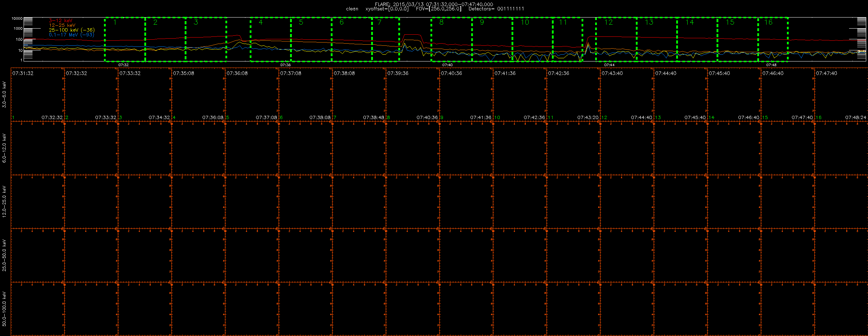Click the 1000 y-axis label of light curve

tap(18, 29)
